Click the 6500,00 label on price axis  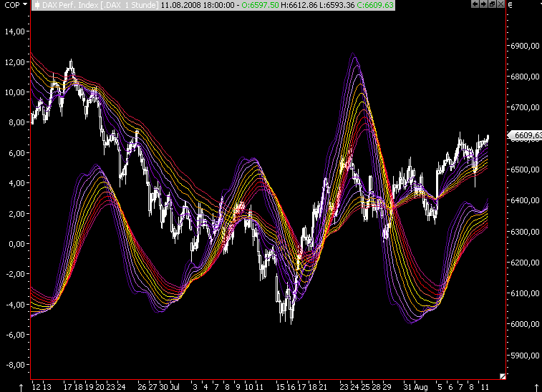point(525,170)
